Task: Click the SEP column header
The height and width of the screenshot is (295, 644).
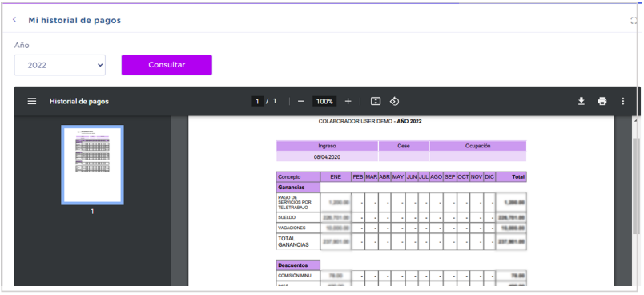Action: (449, 176)
